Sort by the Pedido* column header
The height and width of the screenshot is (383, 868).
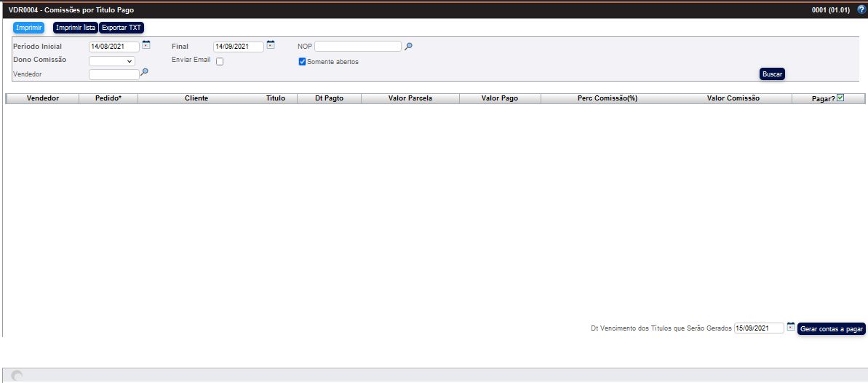click(x=108, y=98)
